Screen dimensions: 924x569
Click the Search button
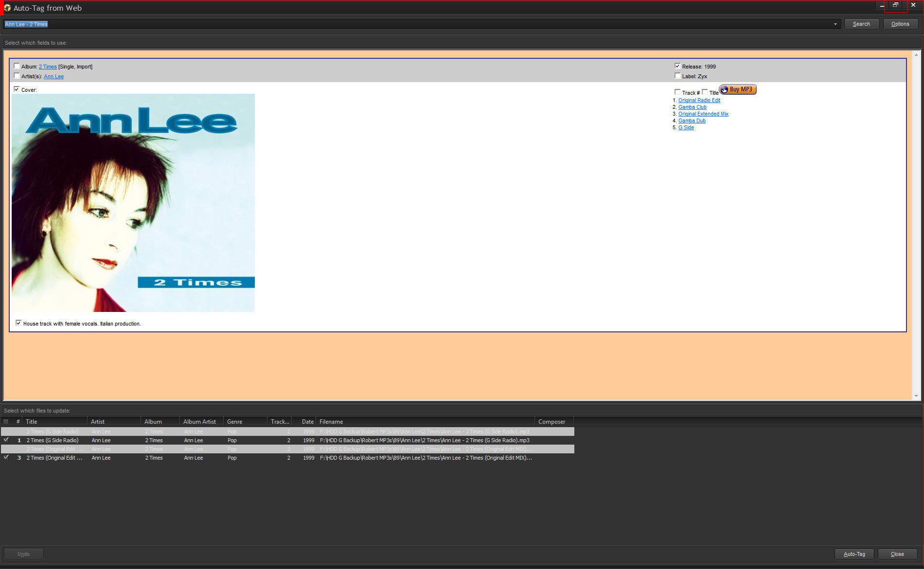point(861,24)
